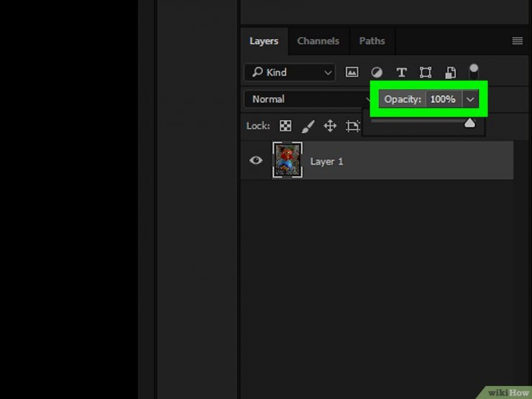The height and width of the screenshot is (399, 532).
Task: Lock image pixels with brush icon
Action: (x=308, y=126)
